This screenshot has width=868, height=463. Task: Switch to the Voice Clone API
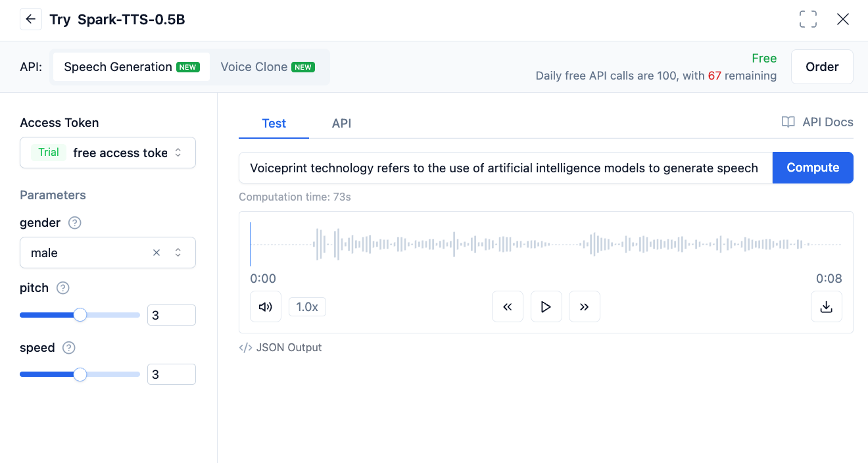tap(267, 67)
